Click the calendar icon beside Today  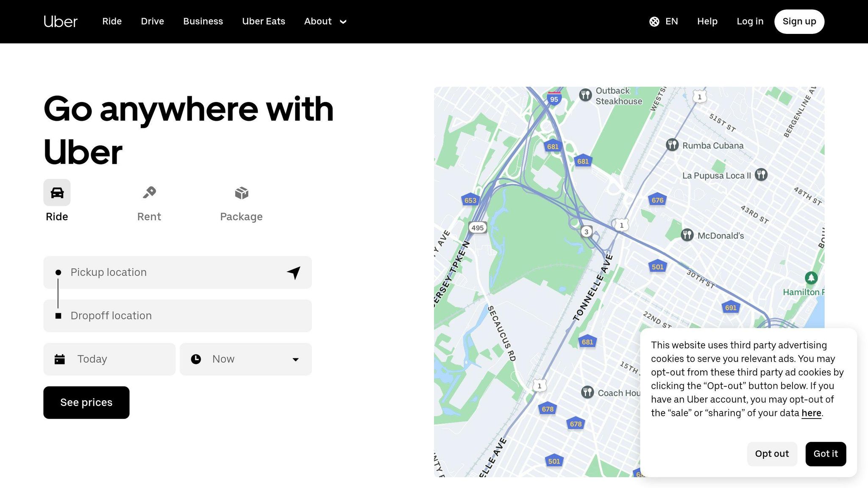pyautogui.click(x=60, y=359)
